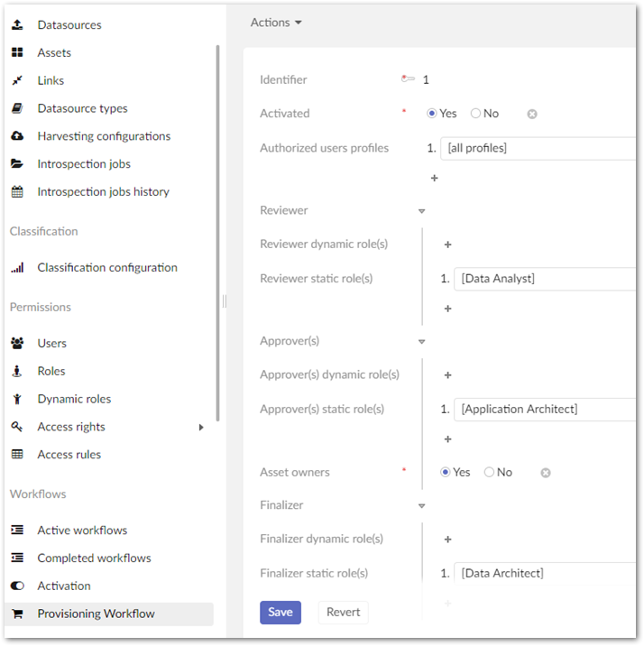Click the Users group icon

(x=17, y=344)
